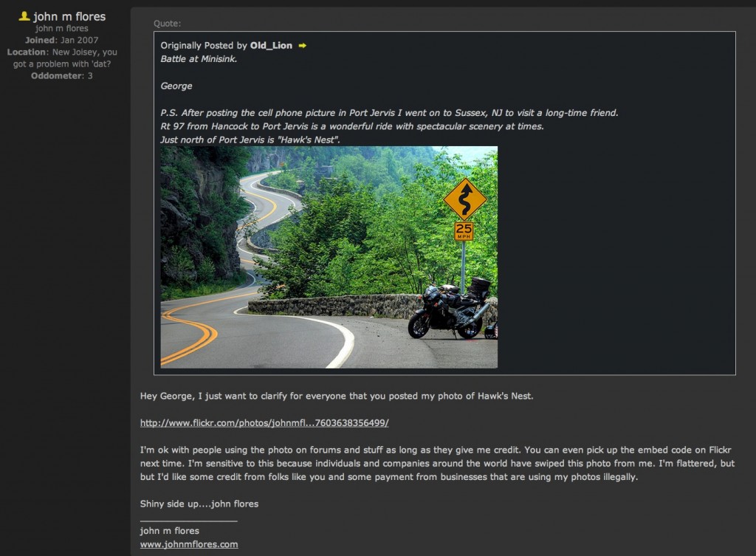Visit the www.johnmflores.com signature link
The image size is (756, 556).
tap(189, 544)
